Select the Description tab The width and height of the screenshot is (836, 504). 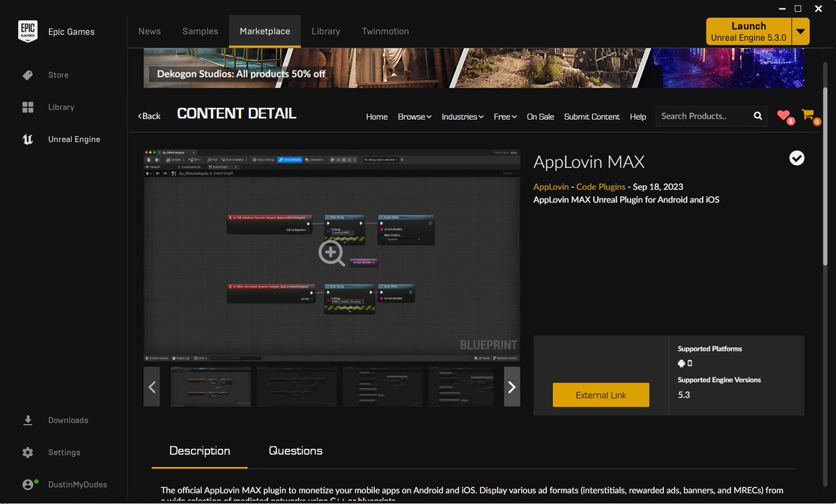pos(200,451)
